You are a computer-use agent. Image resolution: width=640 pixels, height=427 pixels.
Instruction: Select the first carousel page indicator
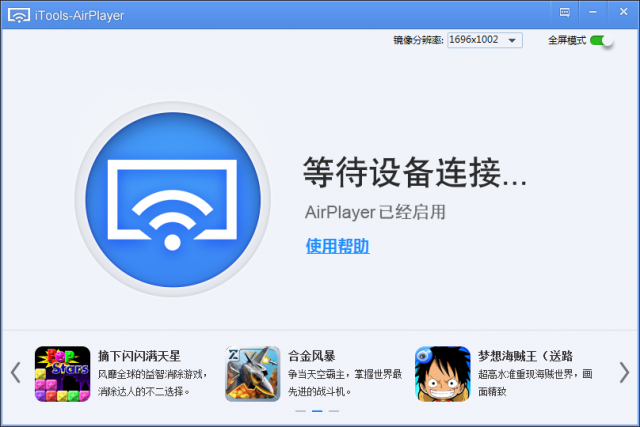[x=300, y=411]
